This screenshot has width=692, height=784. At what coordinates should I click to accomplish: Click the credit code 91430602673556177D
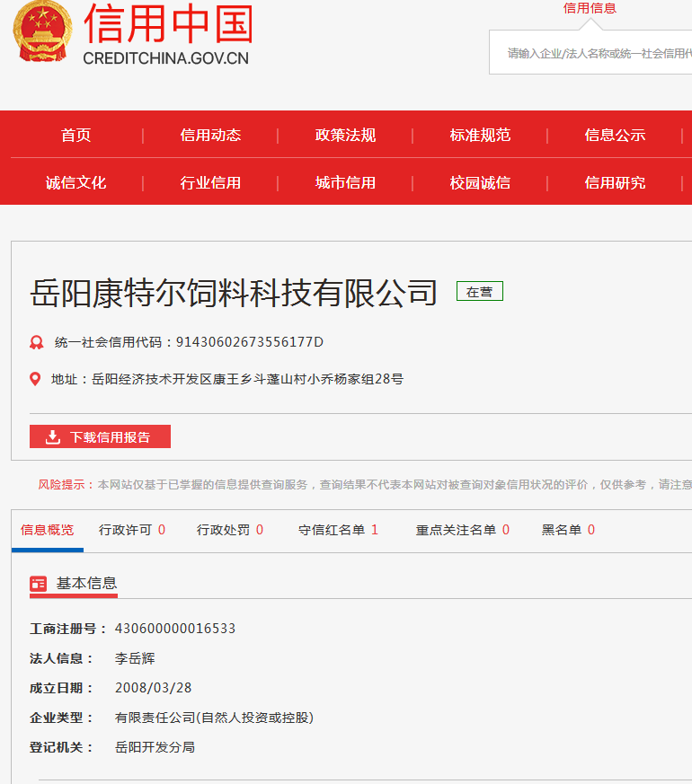click(250, 342)
